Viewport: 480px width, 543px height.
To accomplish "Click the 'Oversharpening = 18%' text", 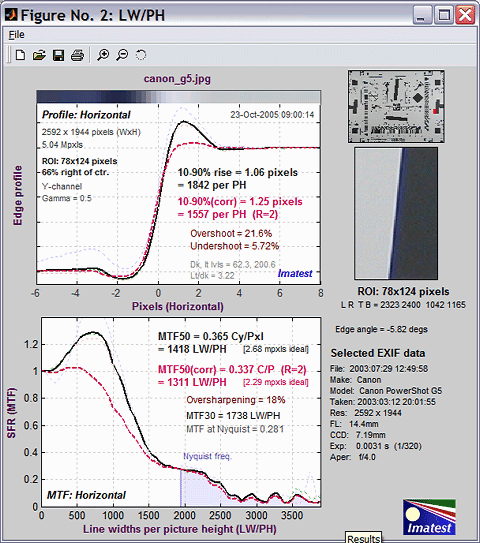I will click(236, 400).
